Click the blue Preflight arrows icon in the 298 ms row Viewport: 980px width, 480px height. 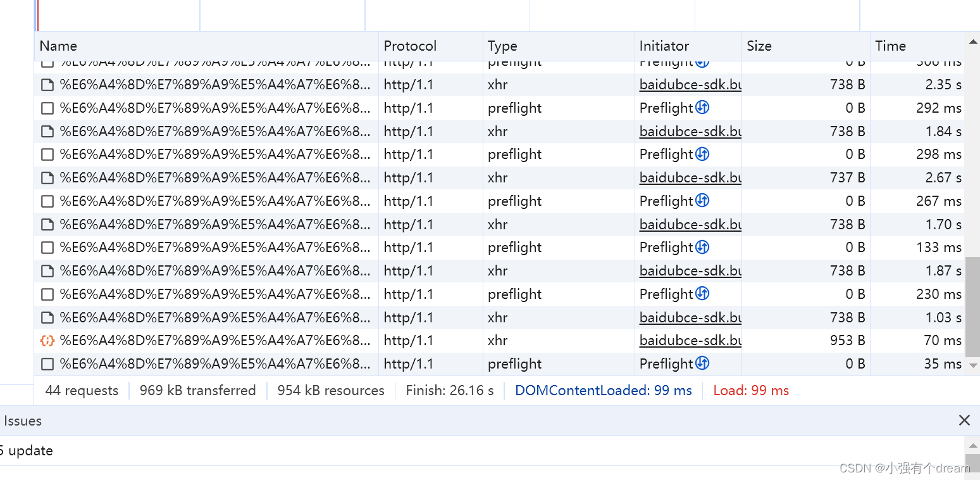point(702,154)
